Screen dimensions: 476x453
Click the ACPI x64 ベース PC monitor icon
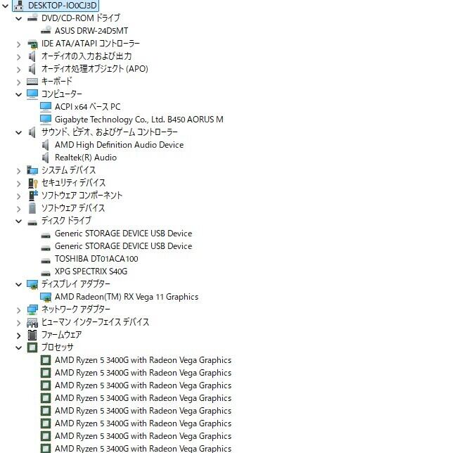click(46, 107)
